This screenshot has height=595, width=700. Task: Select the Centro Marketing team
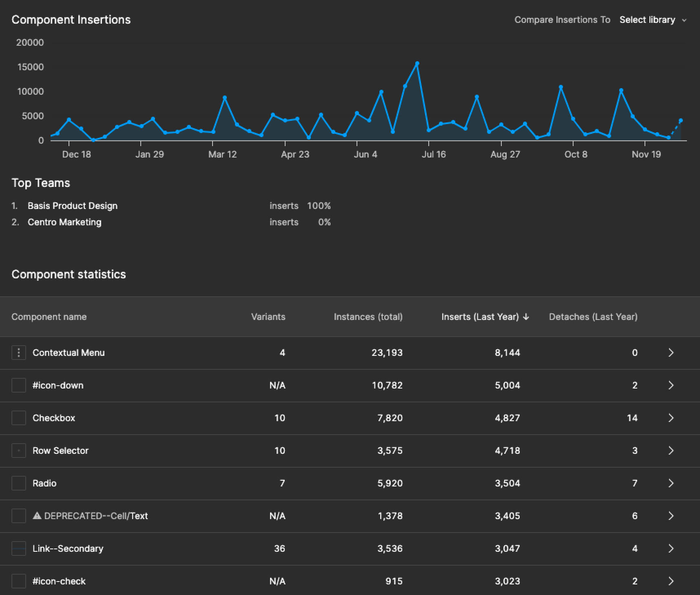[64, 222]
